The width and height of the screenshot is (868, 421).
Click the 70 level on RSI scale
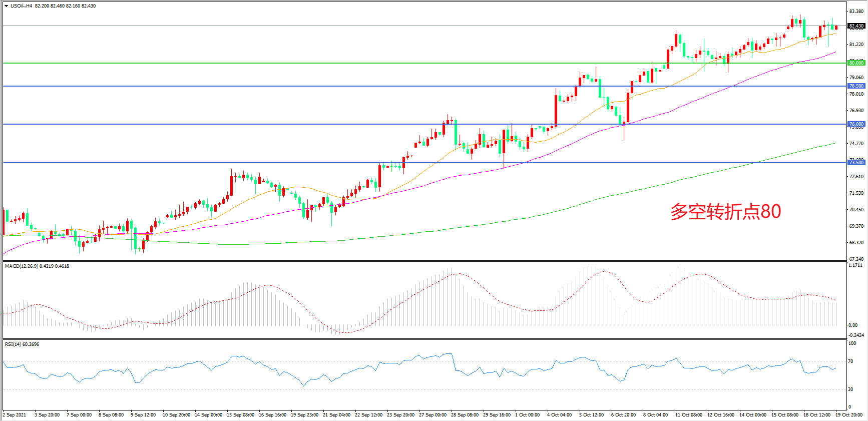850,361
